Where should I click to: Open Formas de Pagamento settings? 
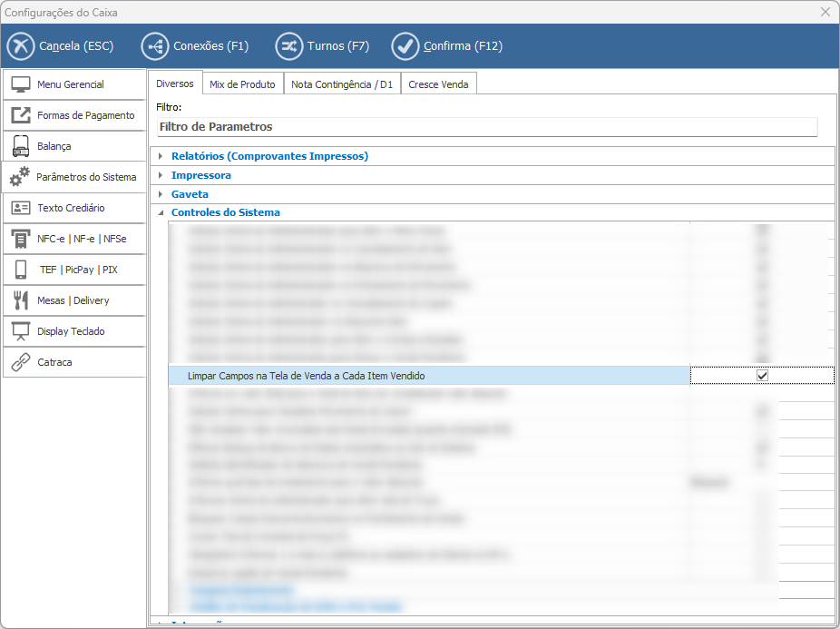coord(85,115)
